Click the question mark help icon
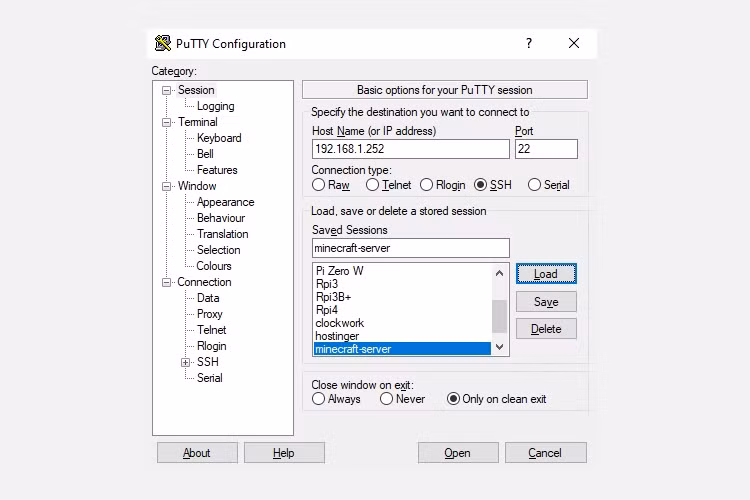This screenshot has height=500, width=750. (x=529, y=43)
